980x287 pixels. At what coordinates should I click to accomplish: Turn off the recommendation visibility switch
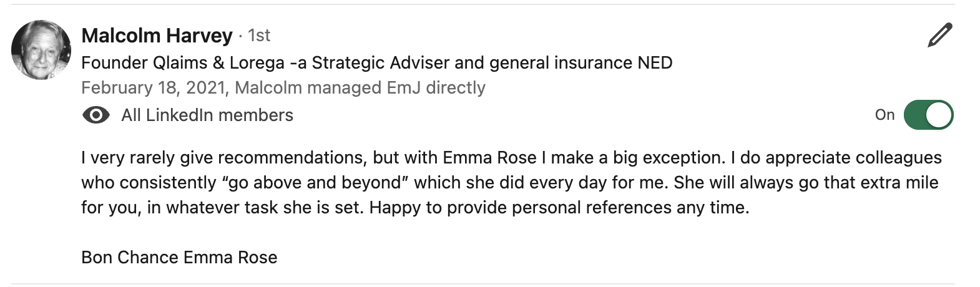pos(928,115)
